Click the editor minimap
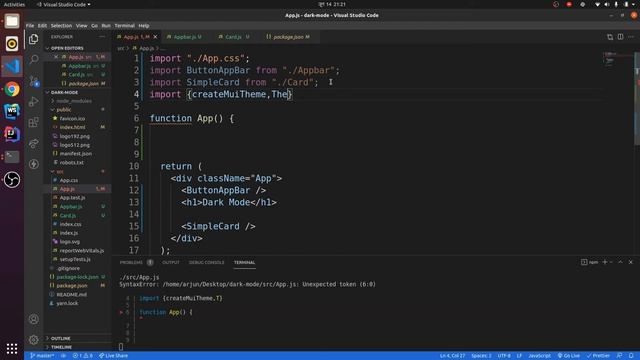Viewport: 640px width, 360px height. (x=610, y=59)
